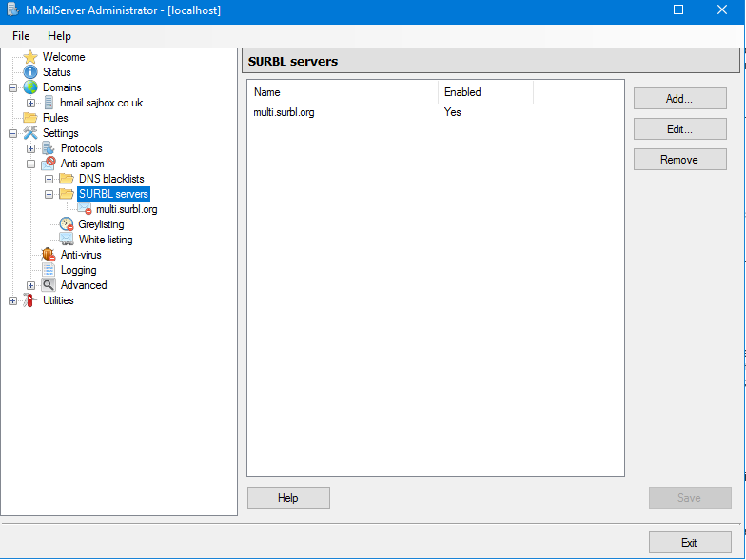
Task: Click the Logging document icon
Action: coord(48,270)
